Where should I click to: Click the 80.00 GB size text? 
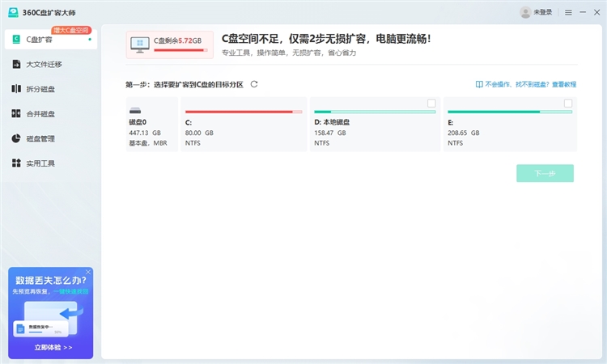tap(199, 133)
